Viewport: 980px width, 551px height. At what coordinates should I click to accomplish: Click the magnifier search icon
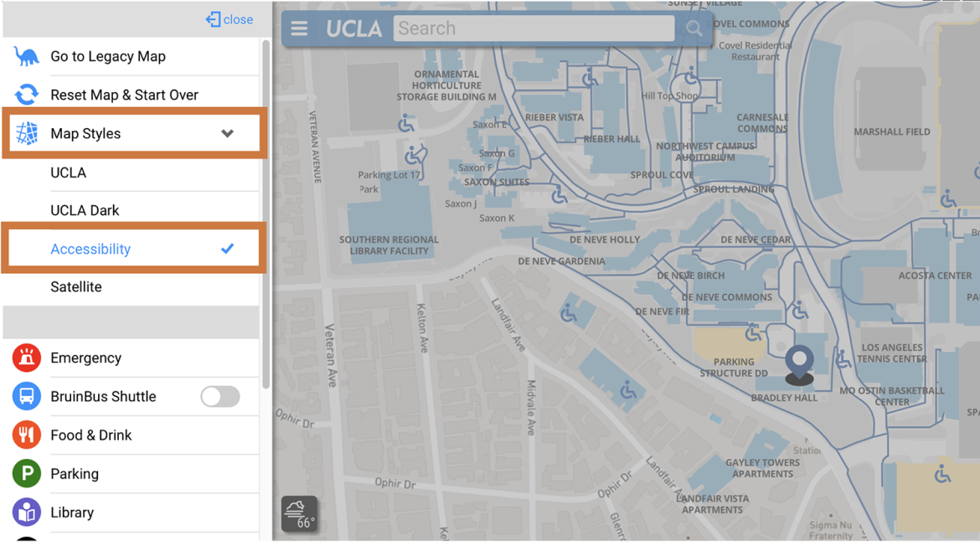(694, 28)
